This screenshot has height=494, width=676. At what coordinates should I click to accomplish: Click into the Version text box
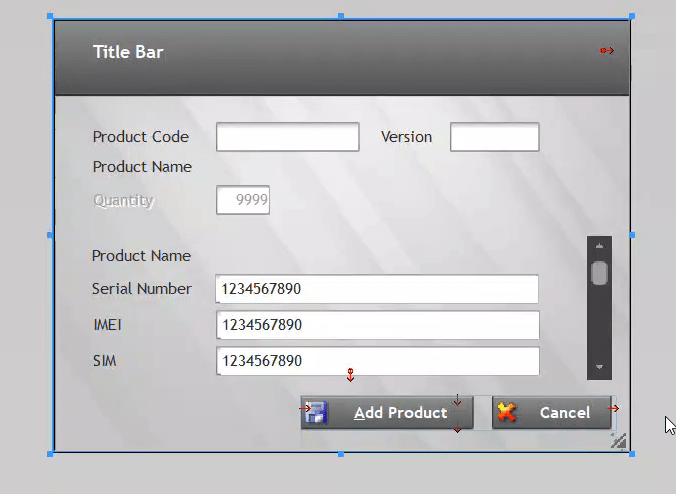(x=494, y=137)
